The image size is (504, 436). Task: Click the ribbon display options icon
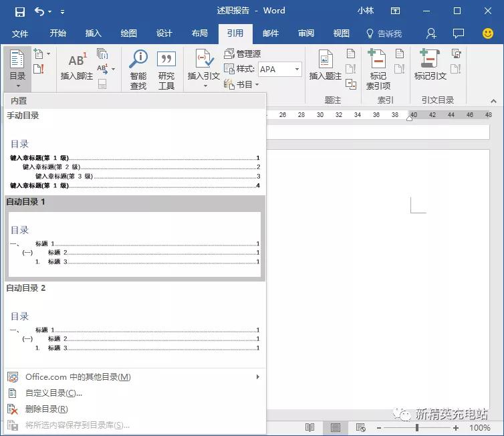click(395, 11)
